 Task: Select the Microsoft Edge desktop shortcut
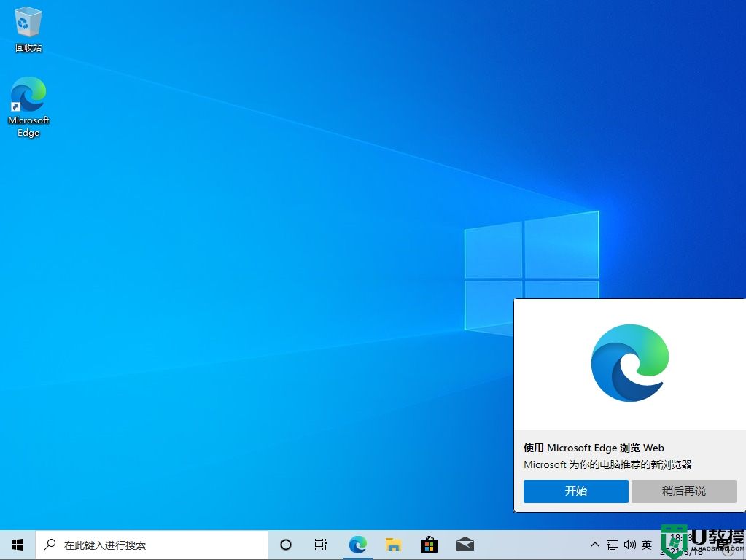28,107
